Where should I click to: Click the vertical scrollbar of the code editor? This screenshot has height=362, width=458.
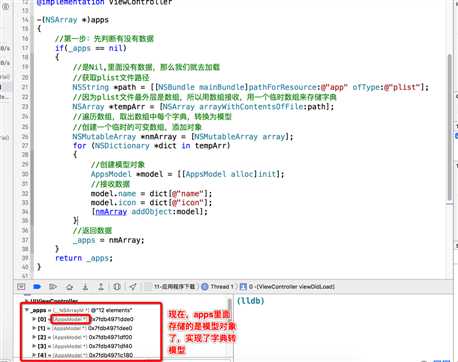click(450, 127)
